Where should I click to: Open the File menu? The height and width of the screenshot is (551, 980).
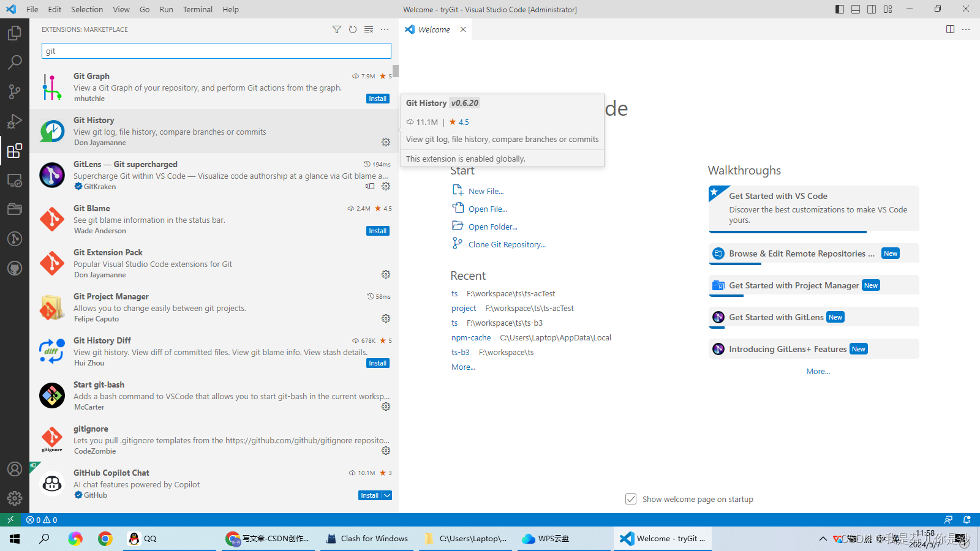click(x=32, y=9)
